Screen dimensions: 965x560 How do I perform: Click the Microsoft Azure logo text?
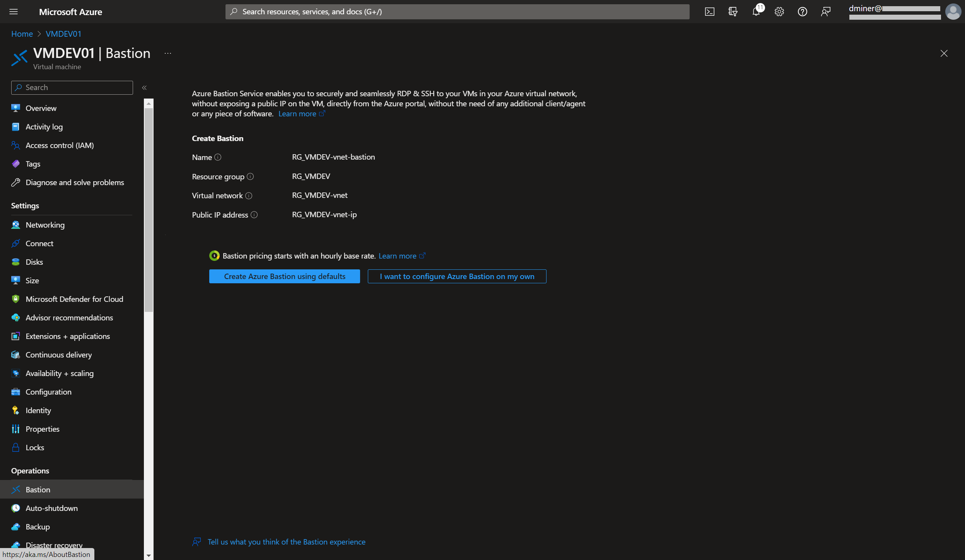click(70, 12)
